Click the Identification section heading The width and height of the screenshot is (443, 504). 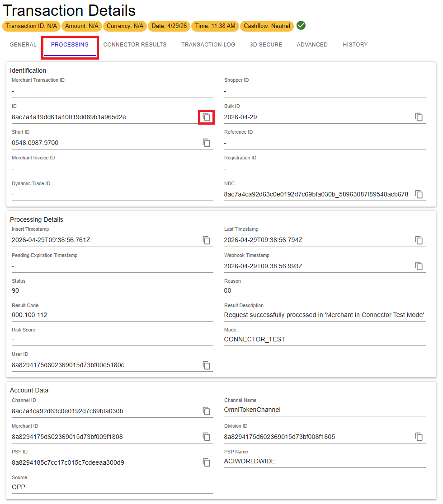(28, 70)
